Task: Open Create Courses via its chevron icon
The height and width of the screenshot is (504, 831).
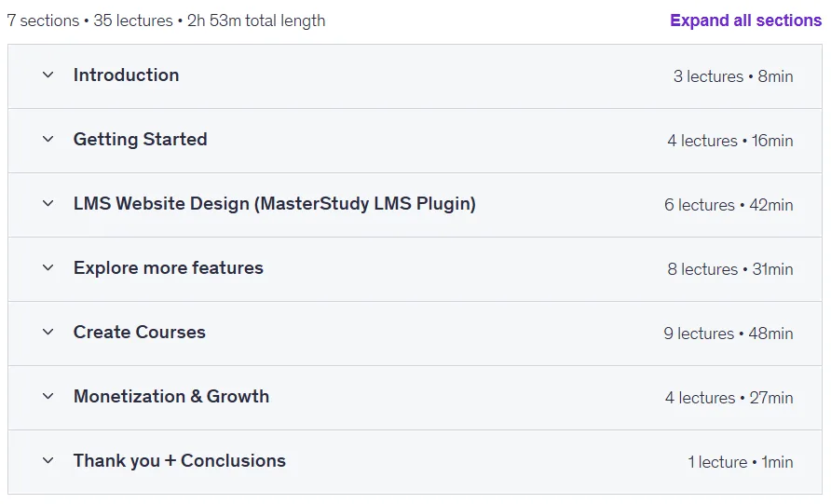Action: click(x=48, y=333)
